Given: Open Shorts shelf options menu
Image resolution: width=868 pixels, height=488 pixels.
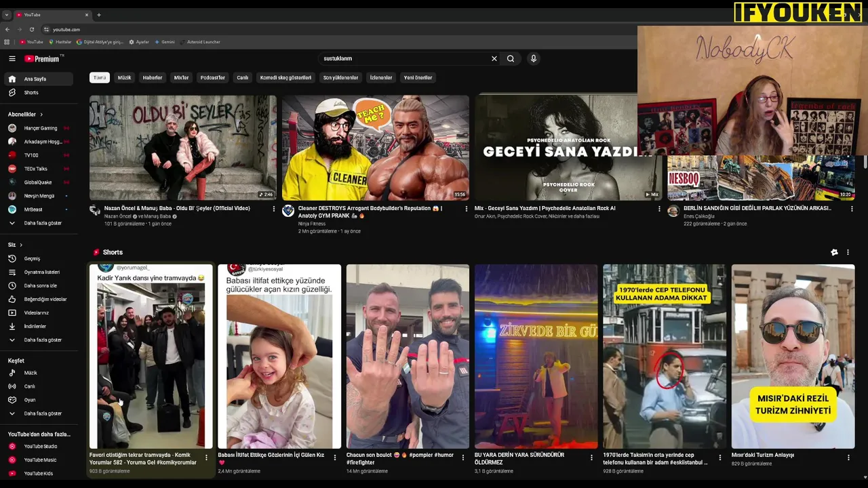Looking at the screenshot, I should click(x=848, y=252).
